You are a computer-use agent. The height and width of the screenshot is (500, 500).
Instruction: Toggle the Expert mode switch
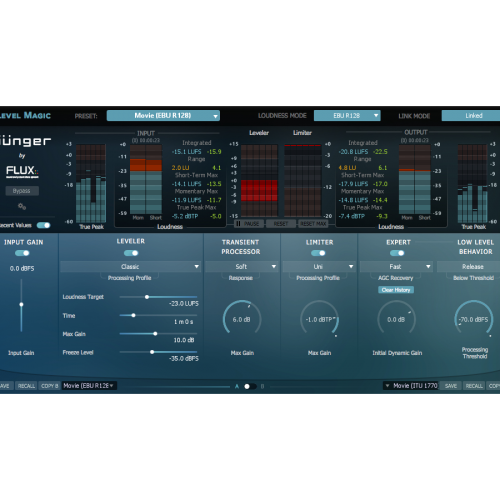pos(397,253)
